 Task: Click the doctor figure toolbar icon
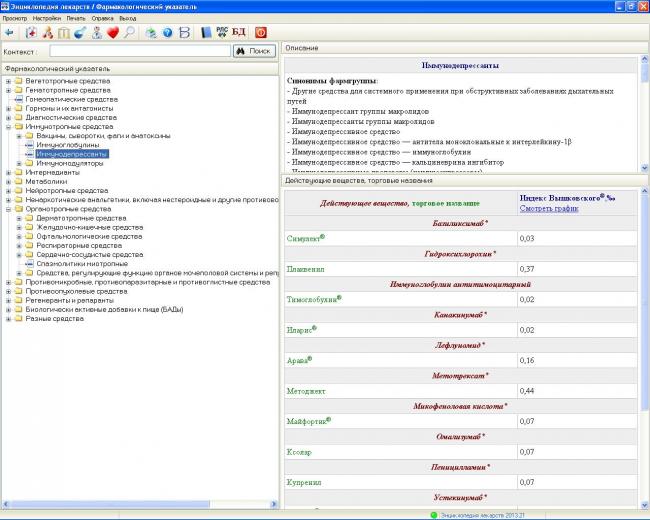[97, 32]
